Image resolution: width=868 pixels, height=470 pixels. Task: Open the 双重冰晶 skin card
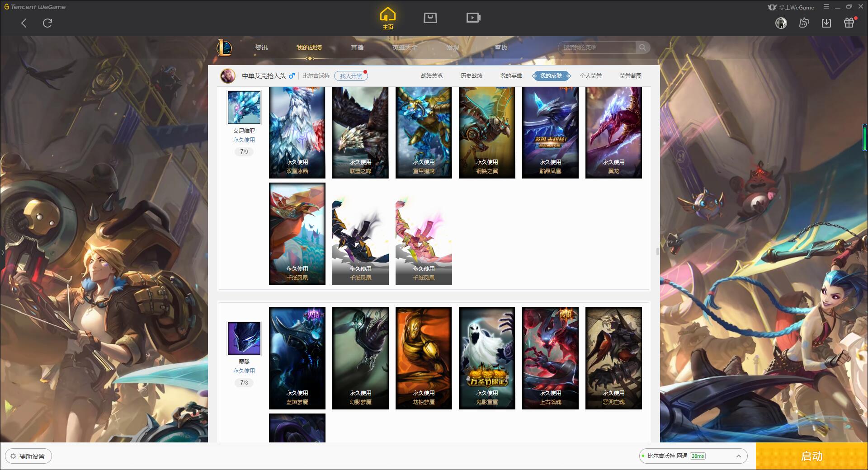297,132
